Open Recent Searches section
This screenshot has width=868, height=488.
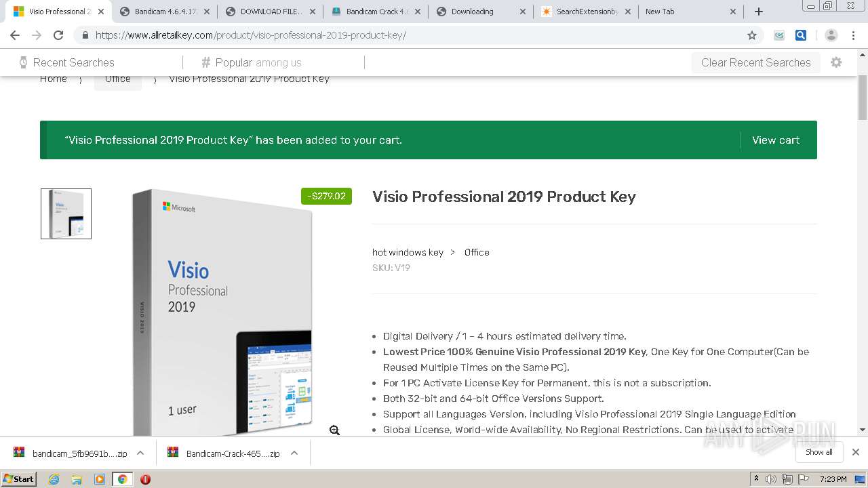(66, 62)
